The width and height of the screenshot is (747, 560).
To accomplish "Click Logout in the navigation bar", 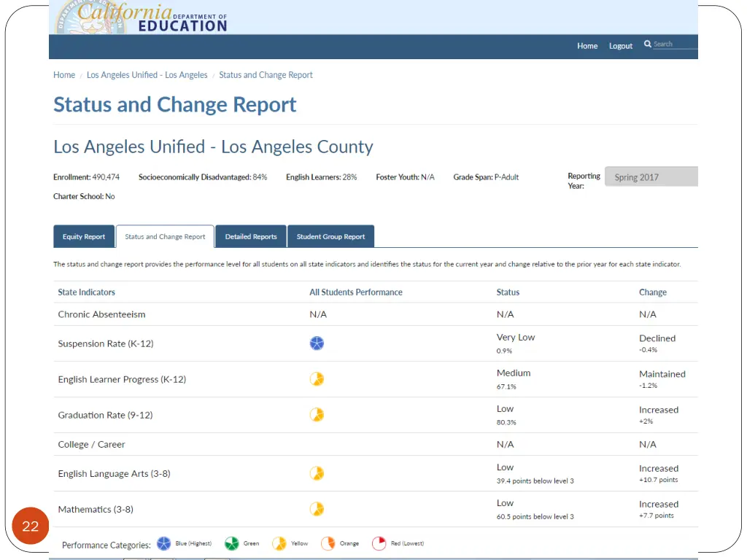I will [620, 46].
